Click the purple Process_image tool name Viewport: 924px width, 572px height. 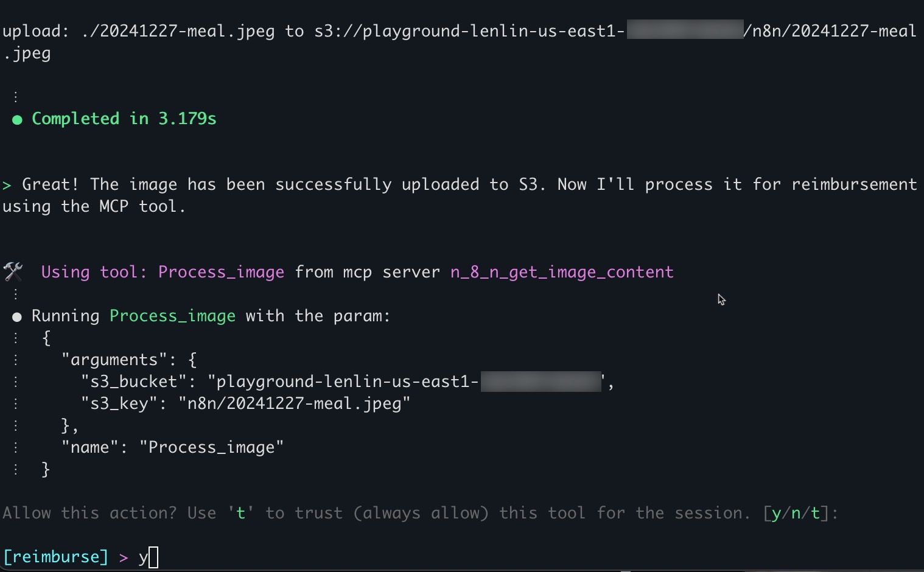click(x=221, y=272)
